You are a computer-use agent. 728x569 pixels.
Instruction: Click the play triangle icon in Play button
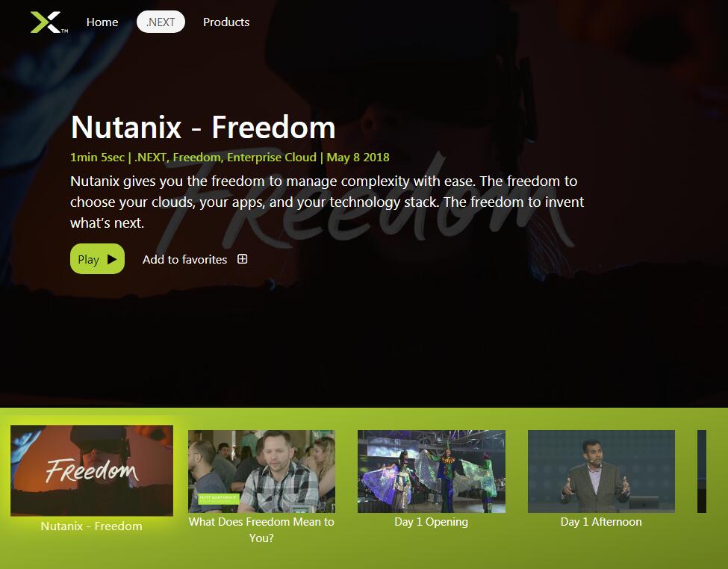(112, 259)
